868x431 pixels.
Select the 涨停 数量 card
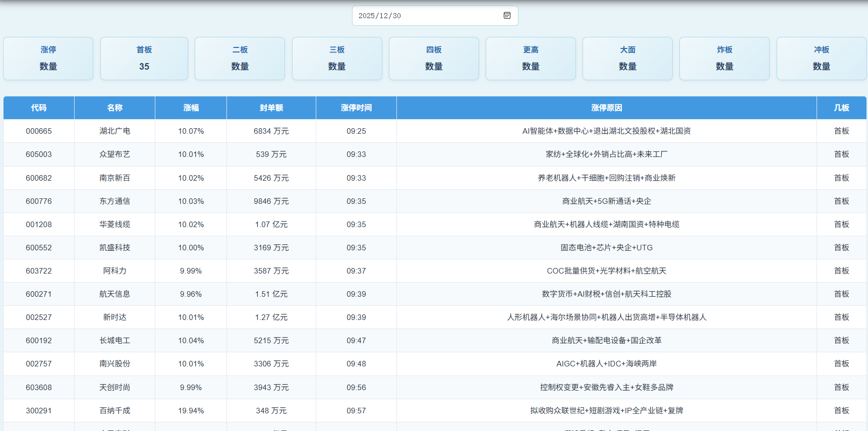(x=48, y=59)
